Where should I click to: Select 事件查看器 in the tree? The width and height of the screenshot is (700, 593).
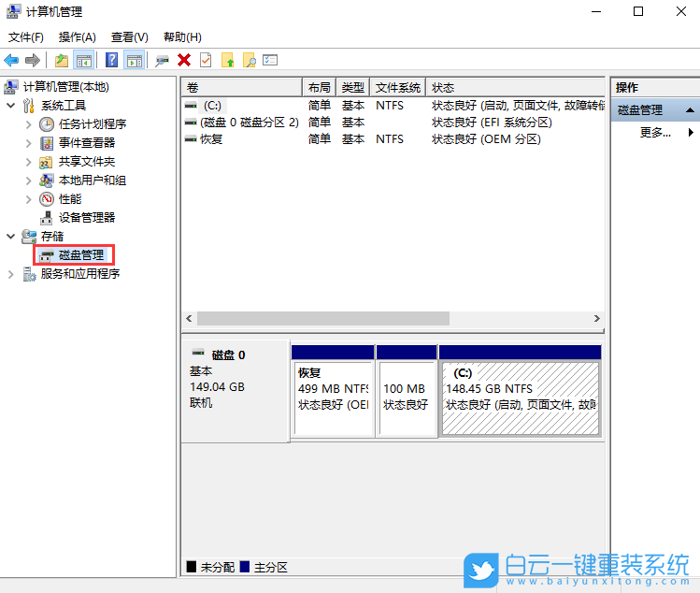point(87,142)
